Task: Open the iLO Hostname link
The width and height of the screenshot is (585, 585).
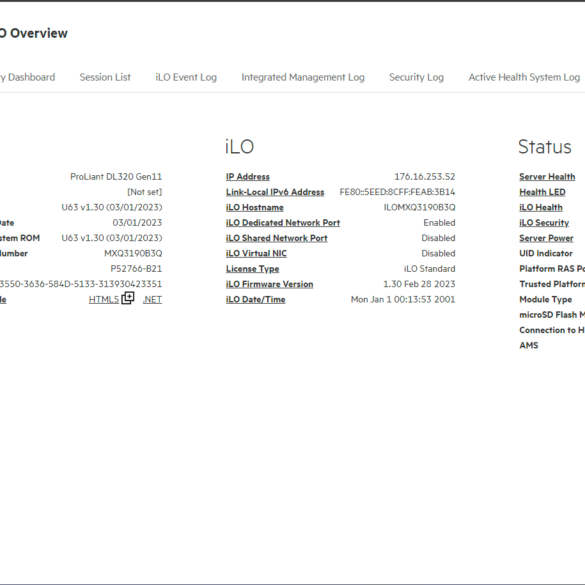Action: pos(254,207)
